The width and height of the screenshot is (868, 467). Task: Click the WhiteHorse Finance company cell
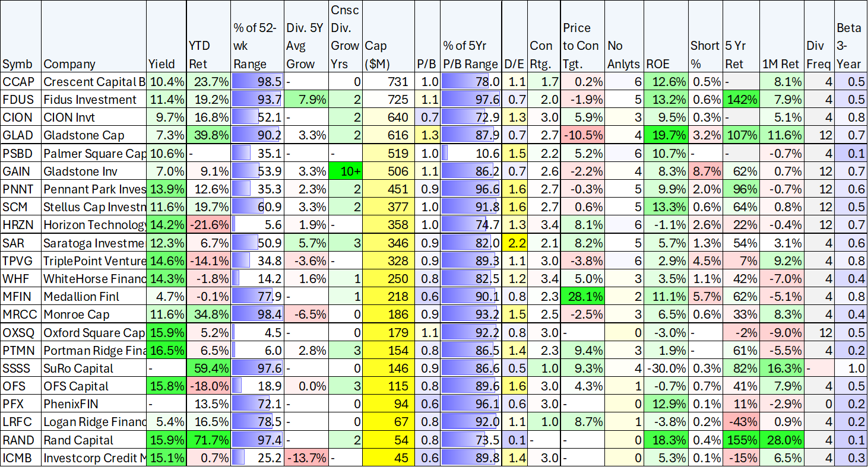94,278
